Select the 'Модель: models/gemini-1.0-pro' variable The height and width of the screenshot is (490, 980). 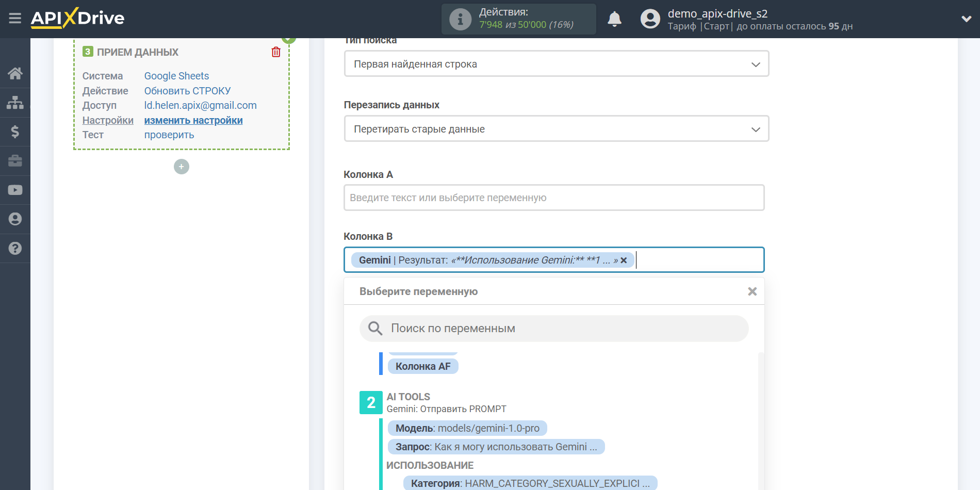click(467, 428)
